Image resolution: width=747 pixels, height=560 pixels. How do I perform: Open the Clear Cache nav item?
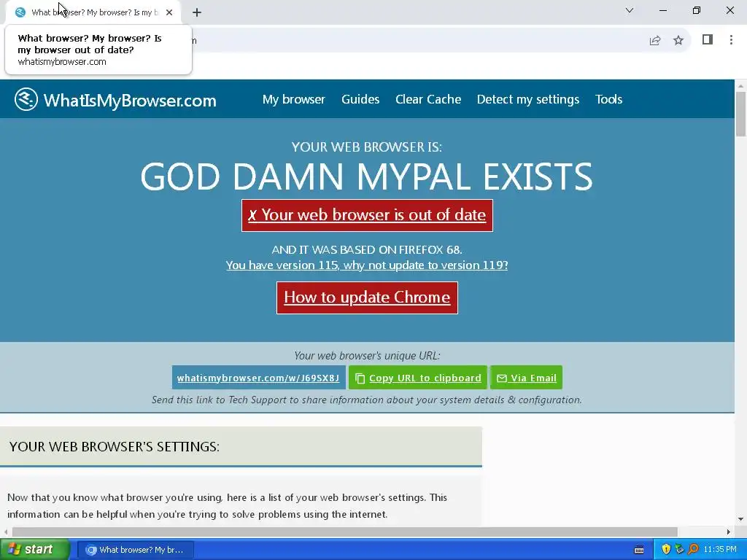(x=427, y=99)
